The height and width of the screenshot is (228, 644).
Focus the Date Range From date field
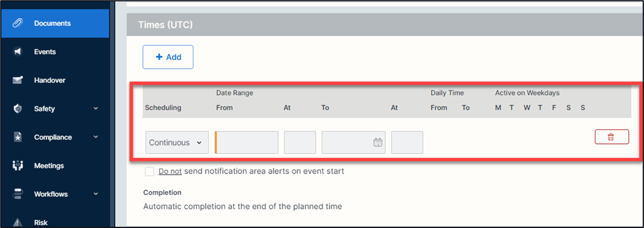(x=246, y=142)
